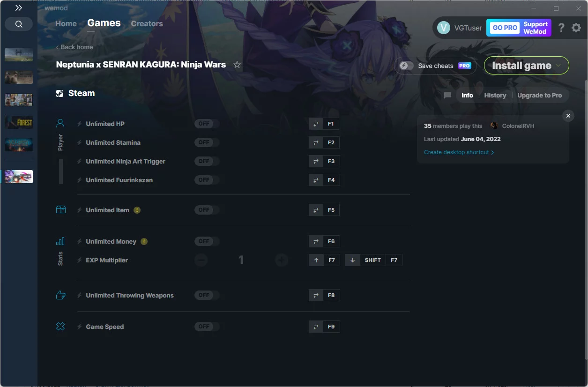Click the SHIFT key label
588x387 pixels.
[x=372, y=260]
